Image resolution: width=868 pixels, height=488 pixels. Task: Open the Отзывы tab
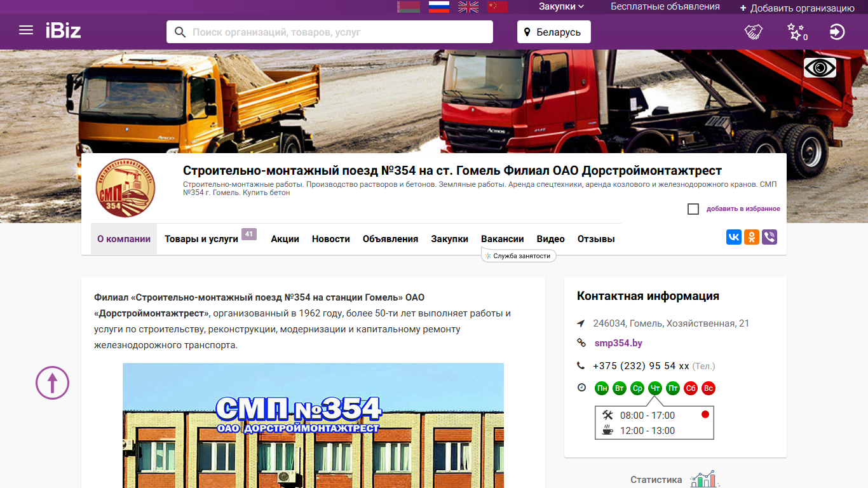pyautogui.click(x=596, y=239)
